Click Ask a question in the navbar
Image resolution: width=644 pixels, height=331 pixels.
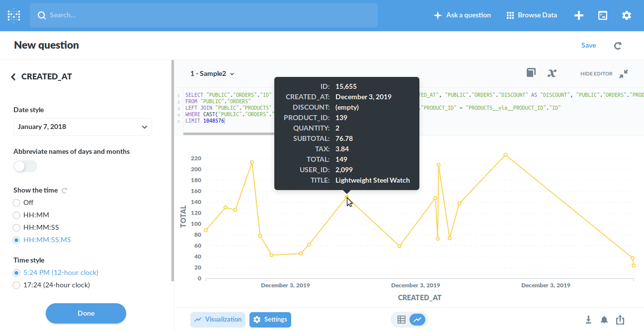click(462, 15)
